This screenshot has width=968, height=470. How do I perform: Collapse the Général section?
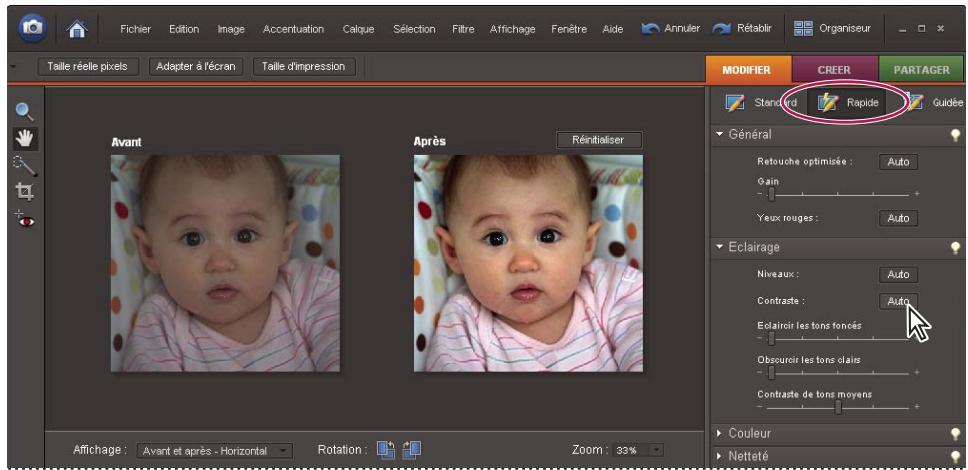tap(719, 135)
